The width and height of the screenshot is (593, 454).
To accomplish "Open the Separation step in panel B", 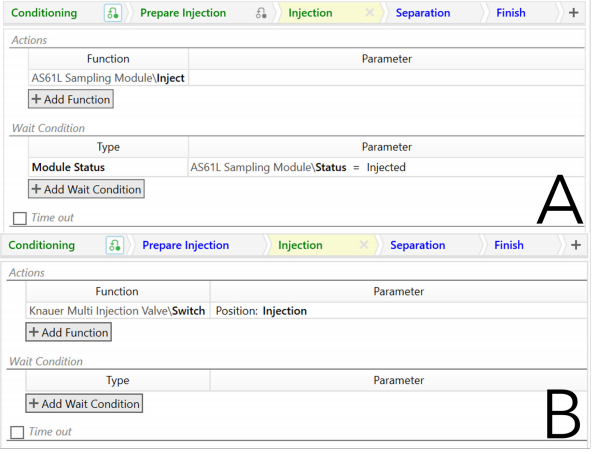I will point(418,245).
